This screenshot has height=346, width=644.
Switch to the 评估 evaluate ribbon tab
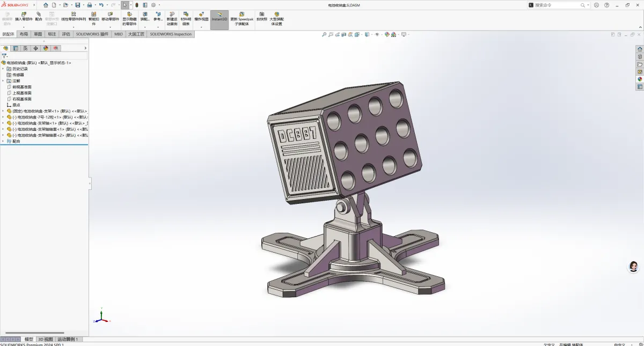tap(66, 34)
